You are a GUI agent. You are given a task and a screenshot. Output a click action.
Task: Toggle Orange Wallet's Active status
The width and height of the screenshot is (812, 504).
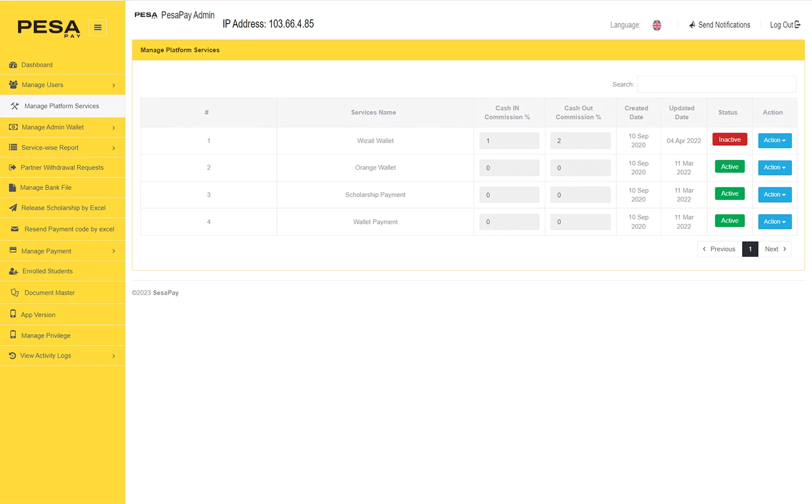click(x=730, y=166)
